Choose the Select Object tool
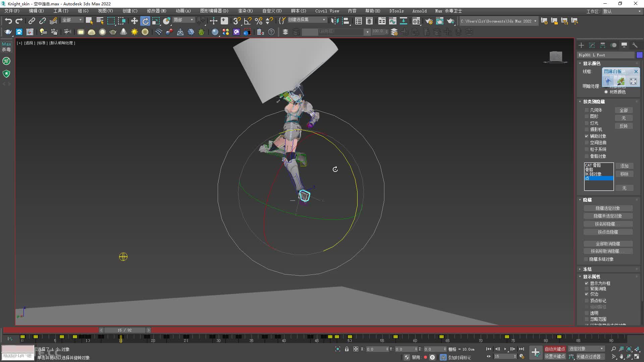The image size is (644, 362). (x=89, y=21)
